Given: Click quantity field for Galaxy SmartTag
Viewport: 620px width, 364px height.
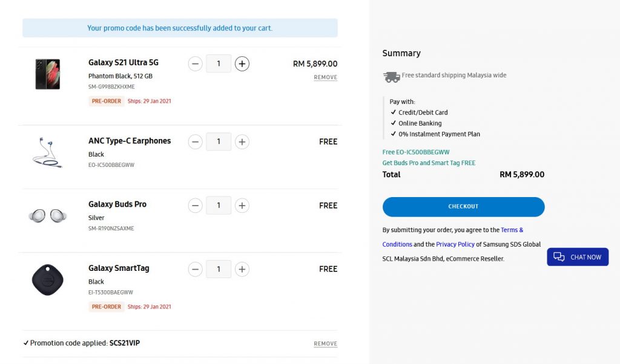Looking at the screenshot, I should click(x=219, y=269).
